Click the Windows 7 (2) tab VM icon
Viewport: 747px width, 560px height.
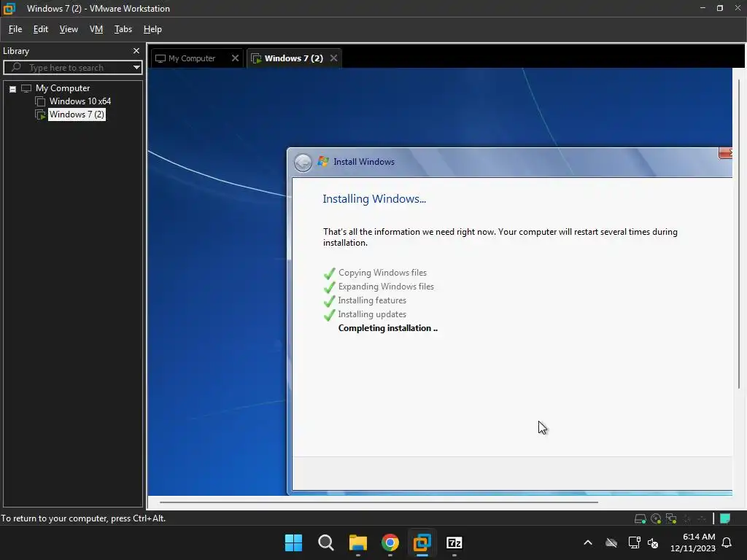tap(256, 58)
